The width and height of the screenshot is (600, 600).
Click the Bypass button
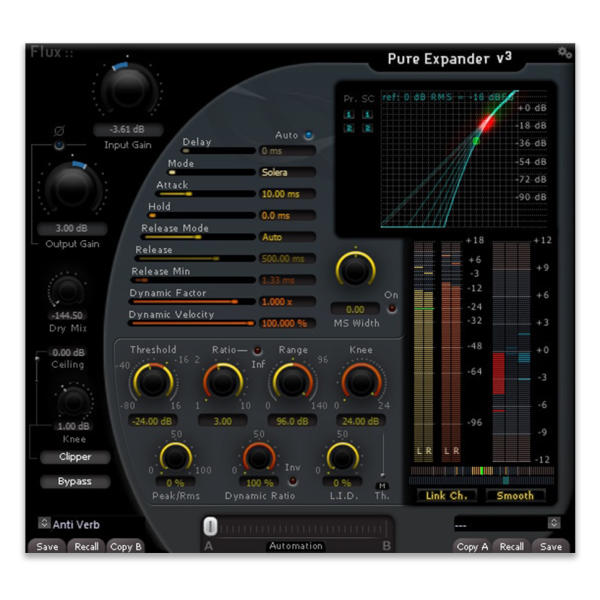point(75,481)
